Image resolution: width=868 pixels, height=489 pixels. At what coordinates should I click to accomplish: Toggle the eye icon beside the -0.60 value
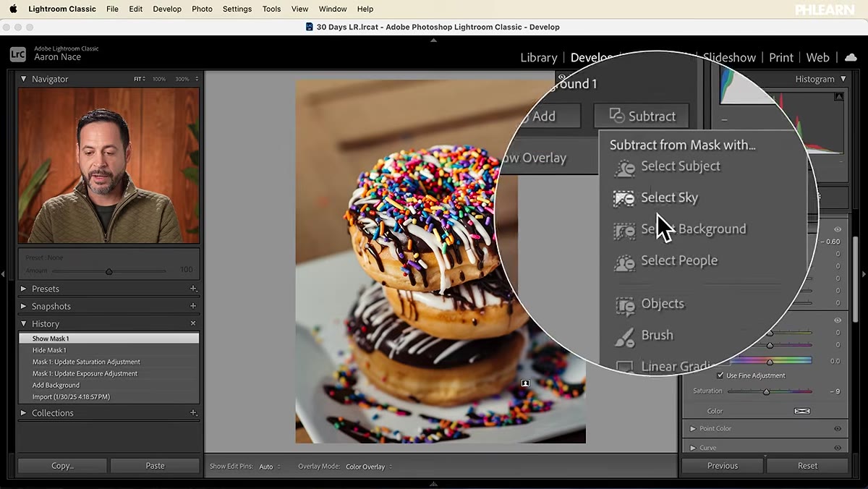click(x=838, y=229)
